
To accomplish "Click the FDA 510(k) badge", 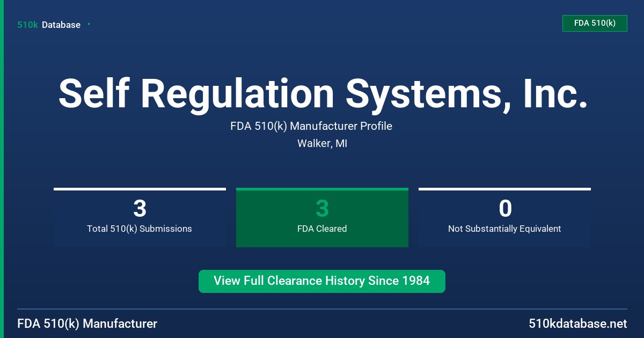I will tap(595, 23).
